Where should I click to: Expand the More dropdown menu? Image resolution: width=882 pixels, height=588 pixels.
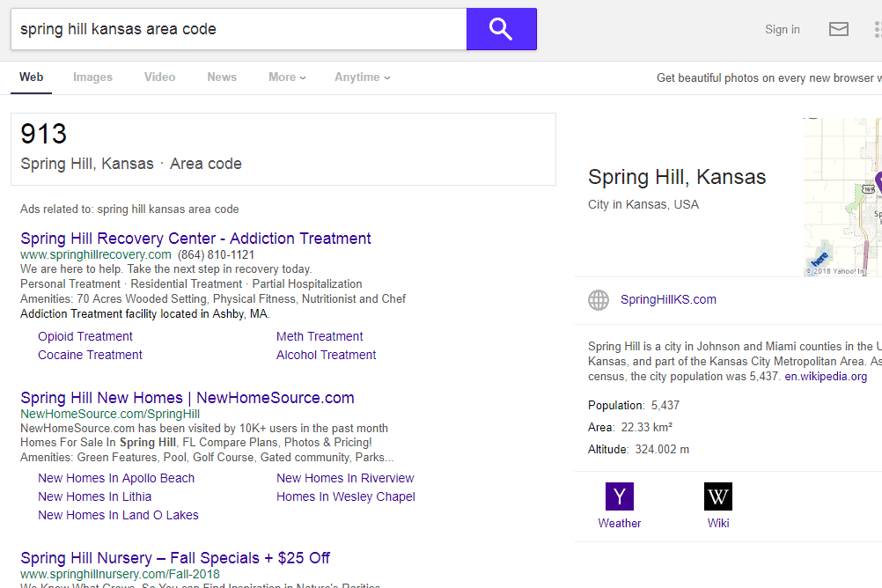point(287,77)
